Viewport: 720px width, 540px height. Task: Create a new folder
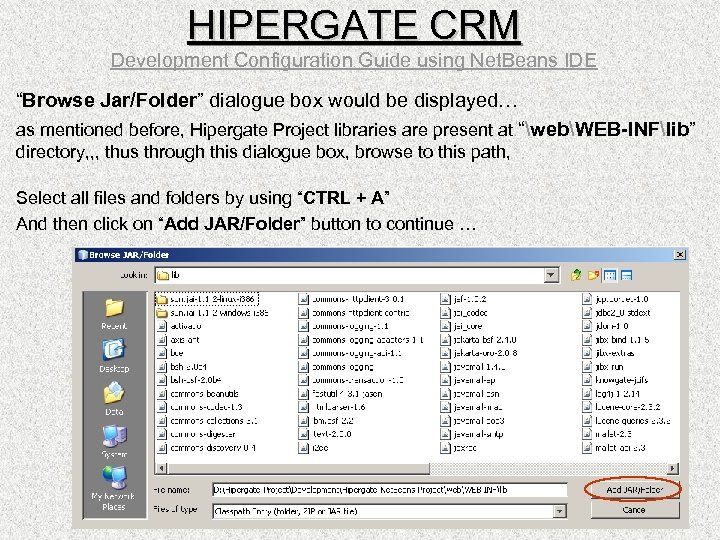[x=593, y=275]
